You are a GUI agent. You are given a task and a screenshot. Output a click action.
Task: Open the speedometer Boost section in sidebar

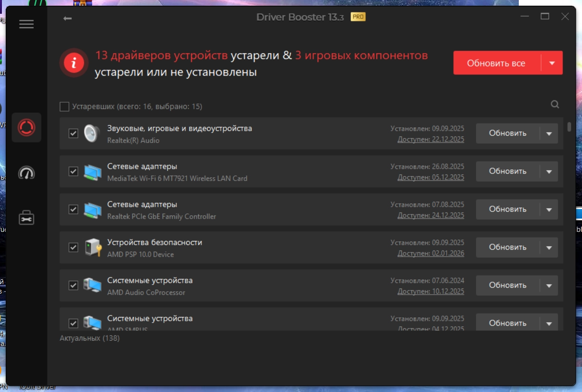[27, 173]
